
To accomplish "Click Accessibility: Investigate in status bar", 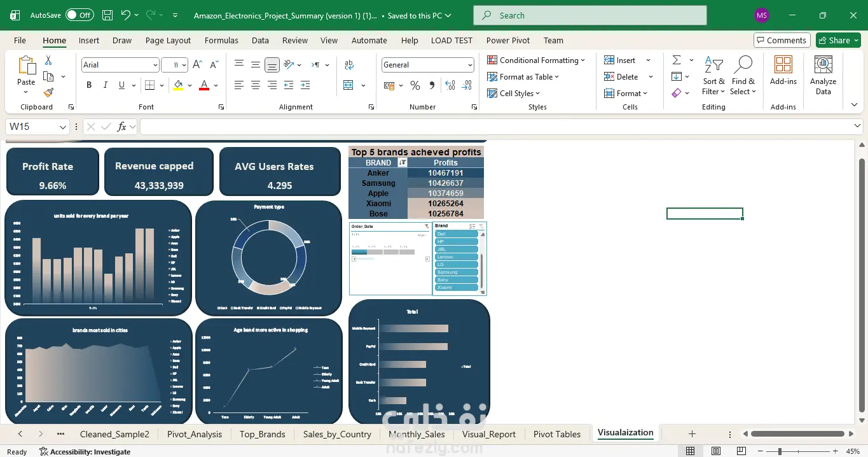I will tap(85, 452).
